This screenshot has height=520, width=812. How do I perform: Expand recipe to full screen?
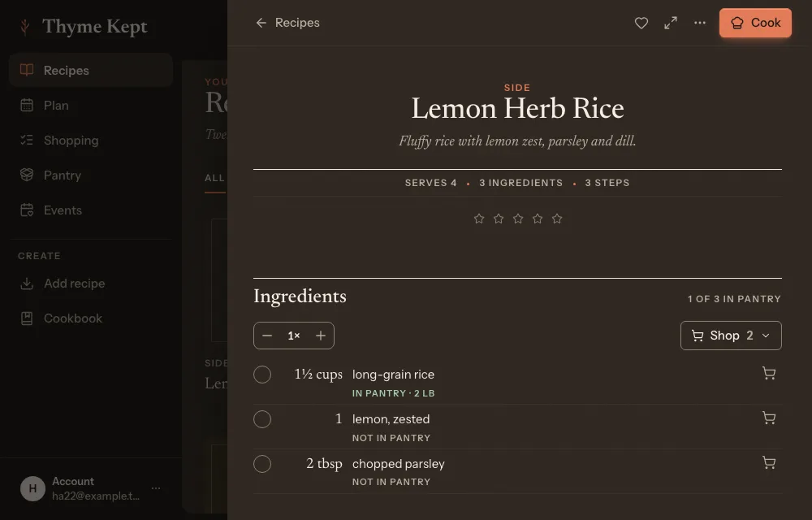(671, 23)
